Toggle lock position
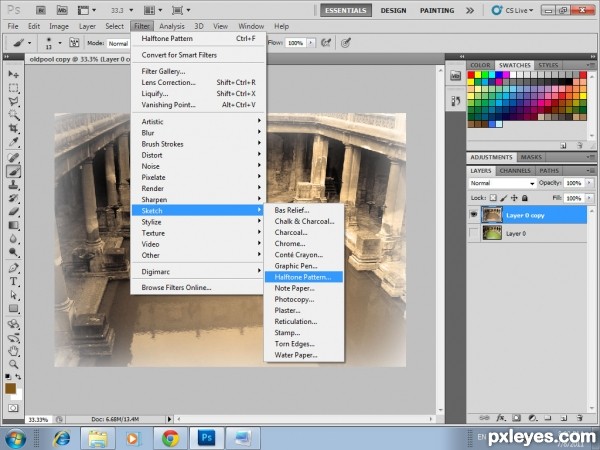600x450 pixels. pos(514,198)
